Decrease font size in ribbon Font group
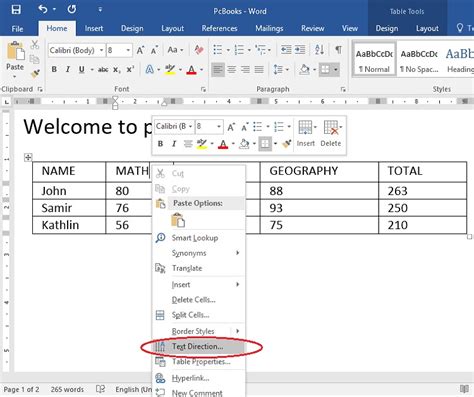Image resolution: width=474 pixels, height=397 pixels. coord(154,50)
